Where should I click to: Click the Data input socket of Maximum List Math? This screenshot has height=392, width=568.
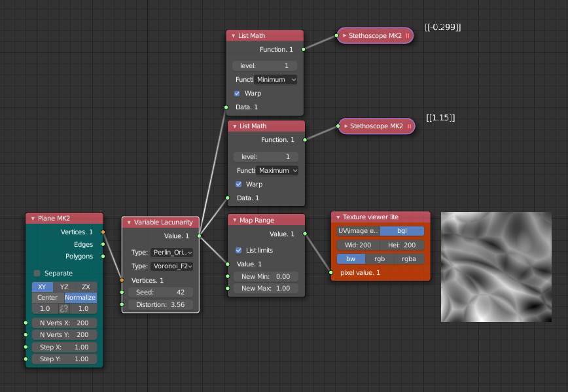(228, 198)
